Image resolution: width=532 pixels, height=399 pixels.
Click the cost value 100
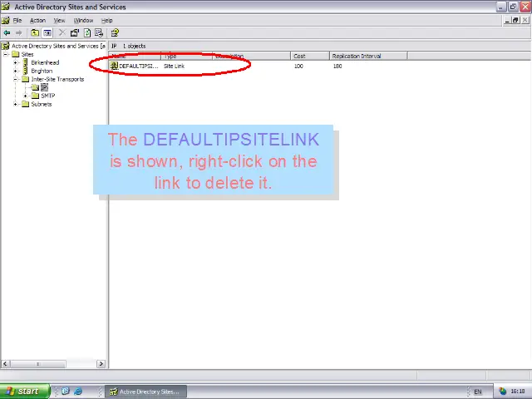298,66
